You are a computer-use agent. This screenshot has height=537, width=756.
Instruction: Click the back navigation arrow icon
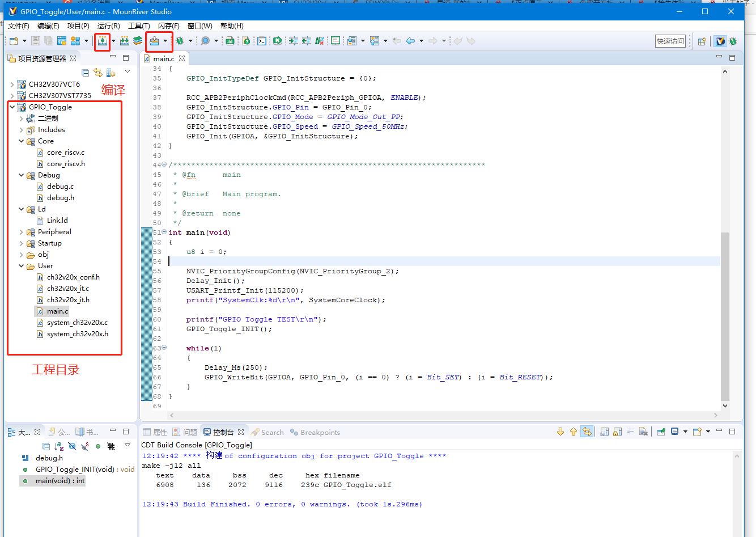[x=410, y=41]
